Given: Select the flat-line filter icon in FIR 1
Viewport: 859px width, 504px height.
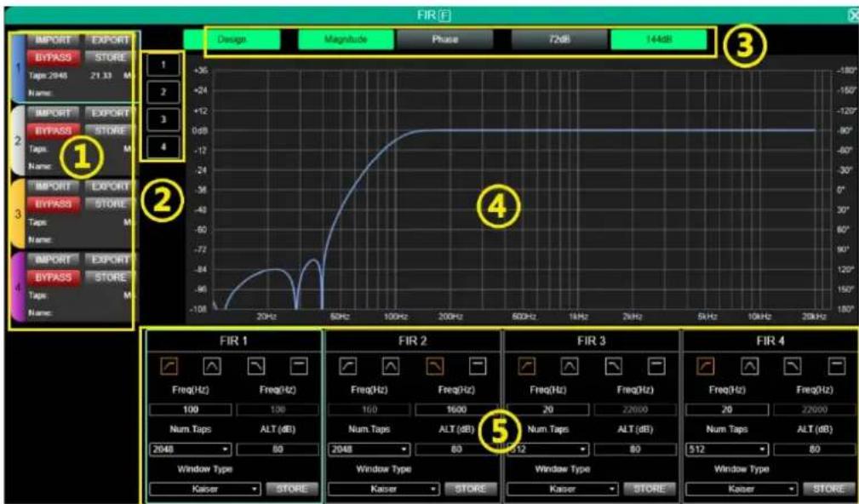Looking at the screenshot, I should (x=299, y=366).
